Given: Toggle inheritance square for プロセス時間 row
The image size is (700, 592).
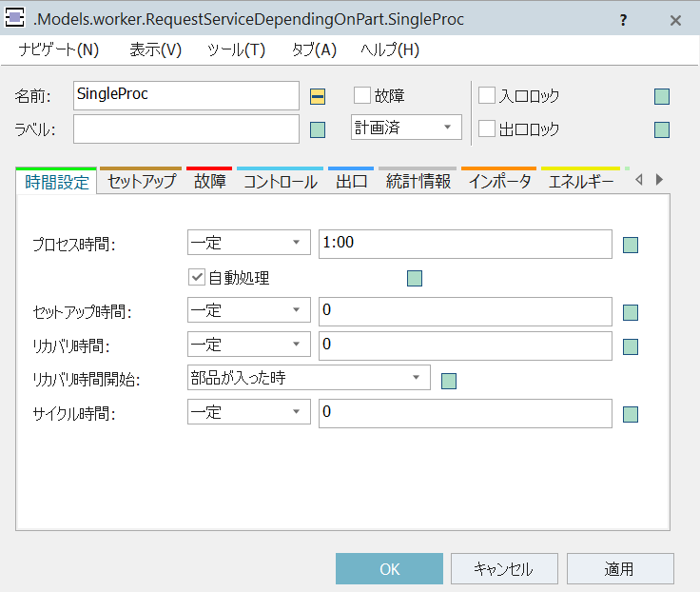Looking at the screenshot, I should click(631, 245).
